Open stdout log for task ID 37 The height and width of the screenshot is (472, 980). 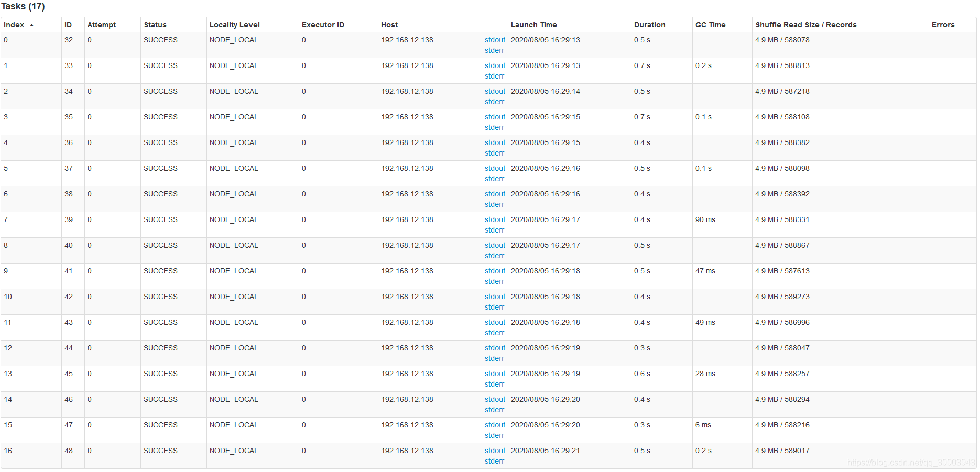coord(495,168)
